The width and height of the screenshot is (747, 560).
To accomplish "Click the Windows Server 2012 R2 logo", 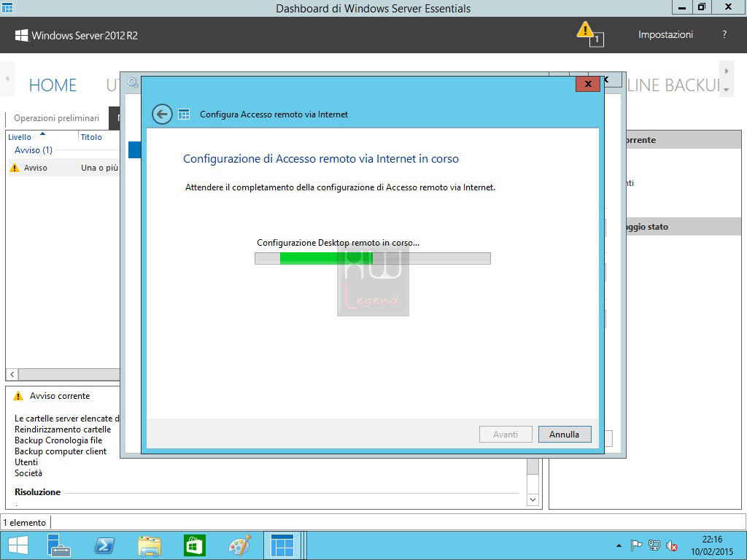I will click(76, 35).
